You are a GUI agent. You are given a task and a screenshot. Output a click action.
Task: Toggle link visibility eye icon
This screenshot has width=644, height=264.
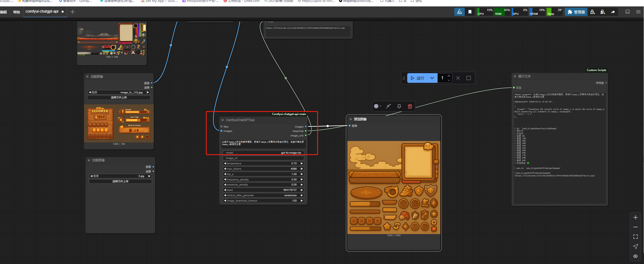635,256
